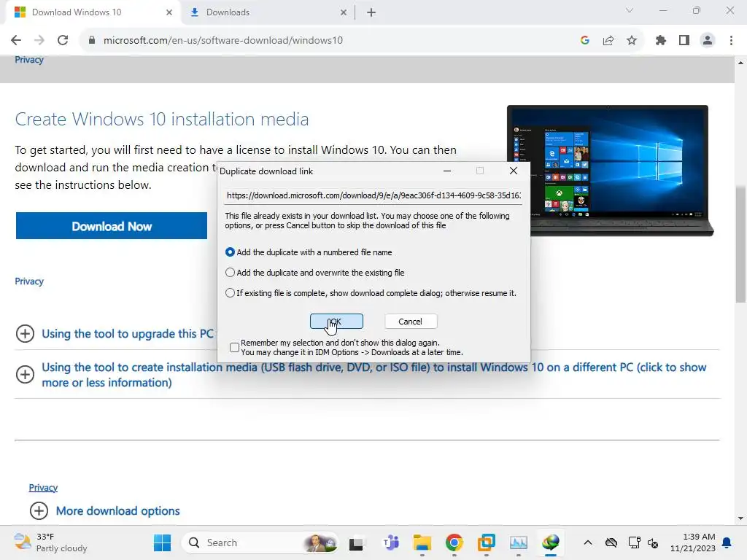The image size is (747, 560).
Task: Open the Chrome profile avatar
Action: click(708, 41)
